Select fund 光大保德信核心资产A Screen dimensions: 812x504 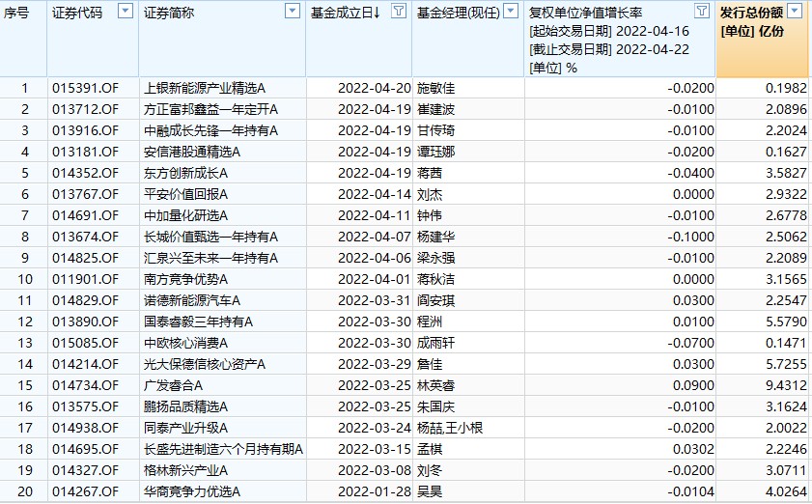(205, 364)
